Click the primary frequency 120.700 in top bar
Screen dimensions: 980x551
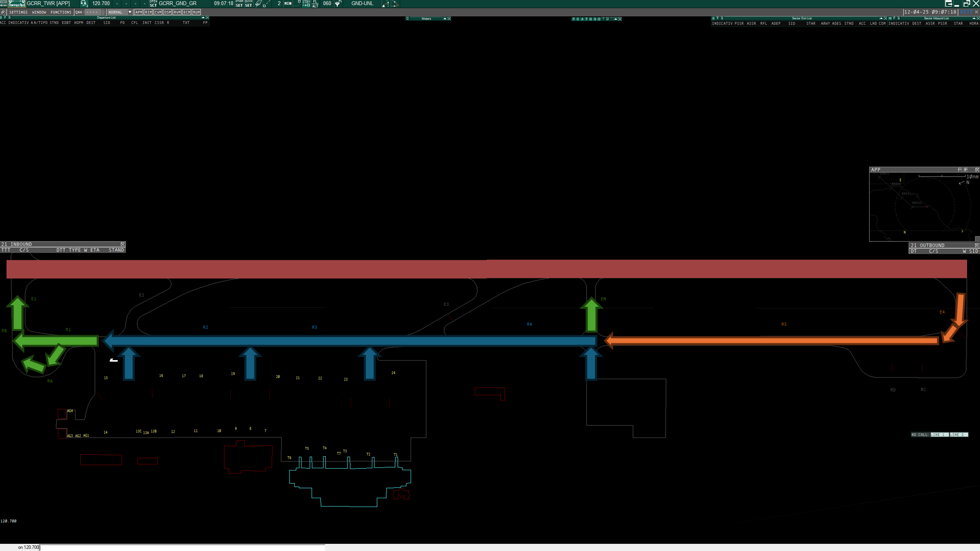point(101,4)
